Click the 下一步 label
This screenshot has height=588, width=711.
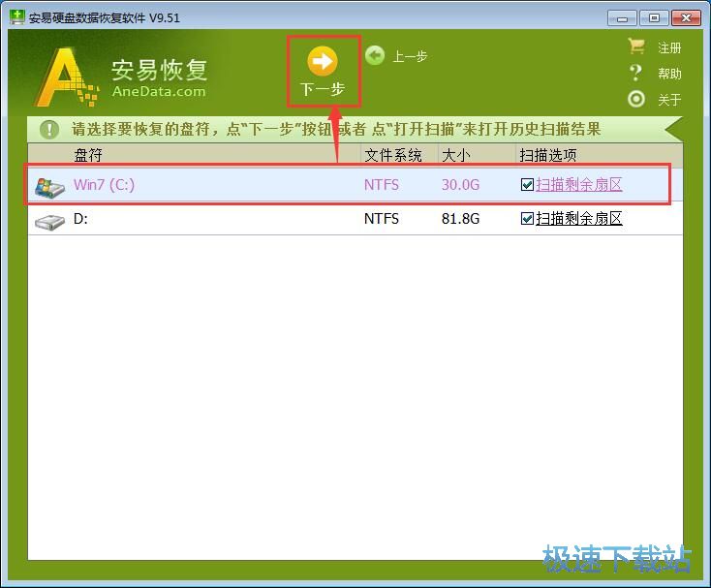tap(323, 89)
